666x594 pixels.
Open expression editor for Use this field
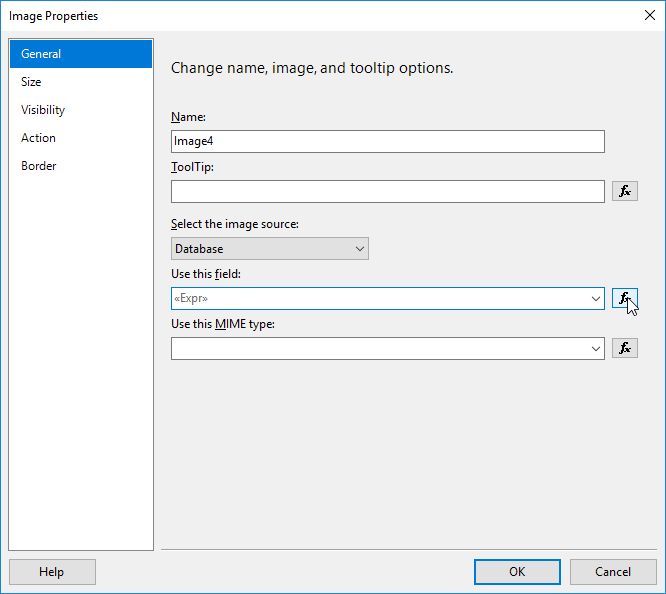click(x=625, y=298)
